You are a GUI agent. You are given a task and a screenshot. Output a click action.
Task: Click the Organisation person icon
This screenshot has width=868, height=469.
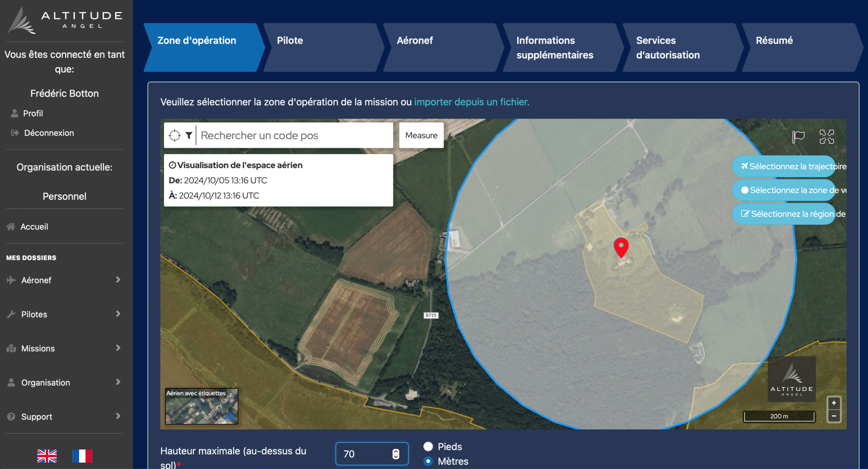(11, 382)
